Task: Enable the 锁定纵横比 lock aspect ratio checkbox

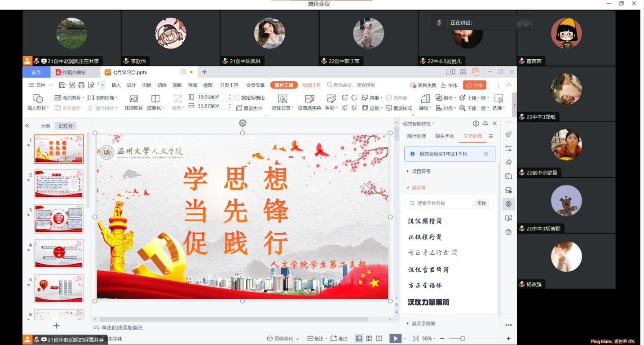Action: (238, 97)
